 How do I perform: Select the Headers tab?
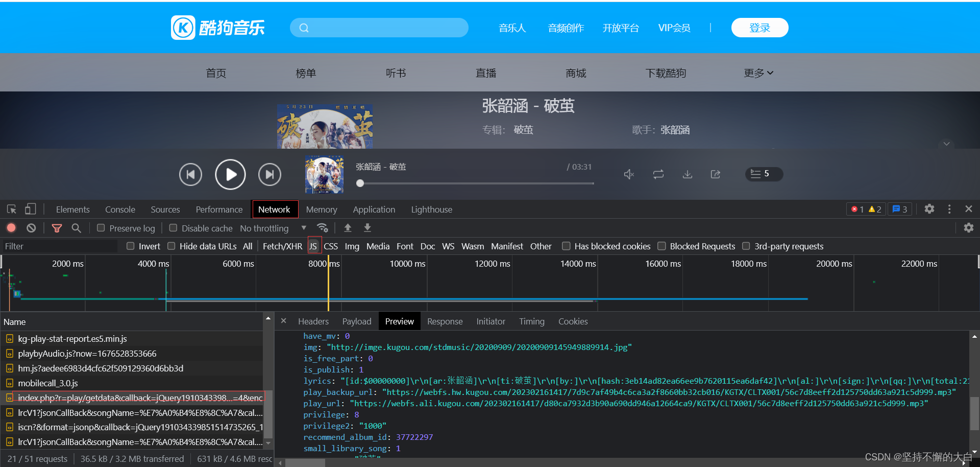coord(313,321)
